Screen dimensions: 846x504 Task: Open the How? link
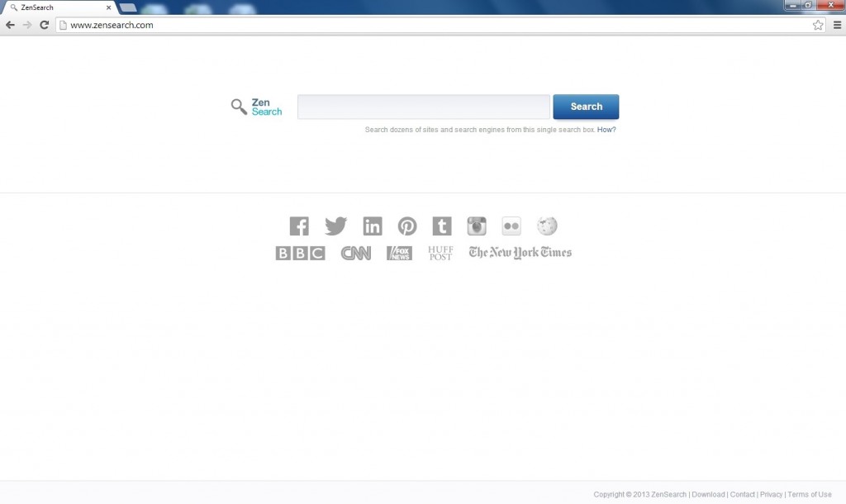click(606, 130)
